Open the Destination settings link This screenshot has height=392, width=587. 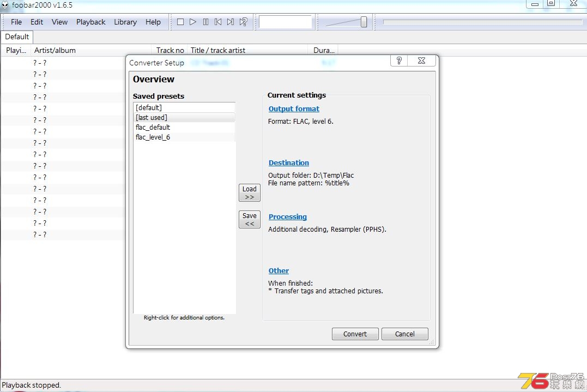(289, 163)
